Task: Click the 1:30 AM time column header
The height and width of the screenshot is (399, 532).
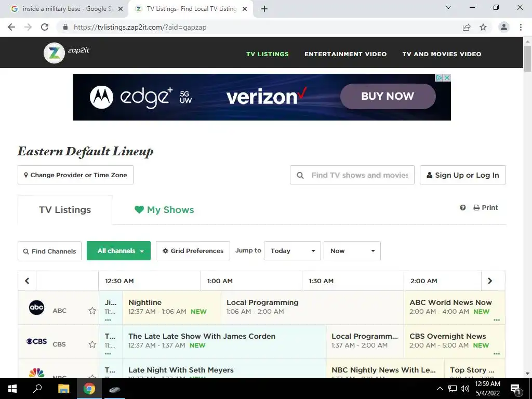Action: tap(353, 281)
